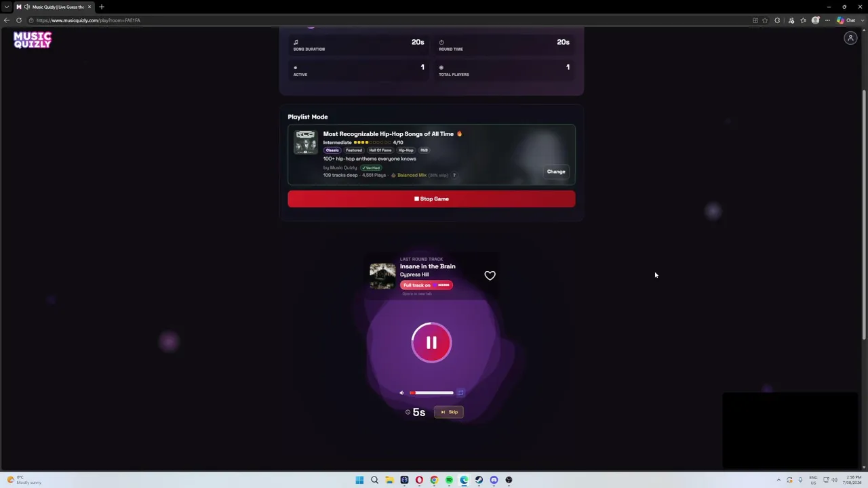Click the Verified badge

click(371, 167)
